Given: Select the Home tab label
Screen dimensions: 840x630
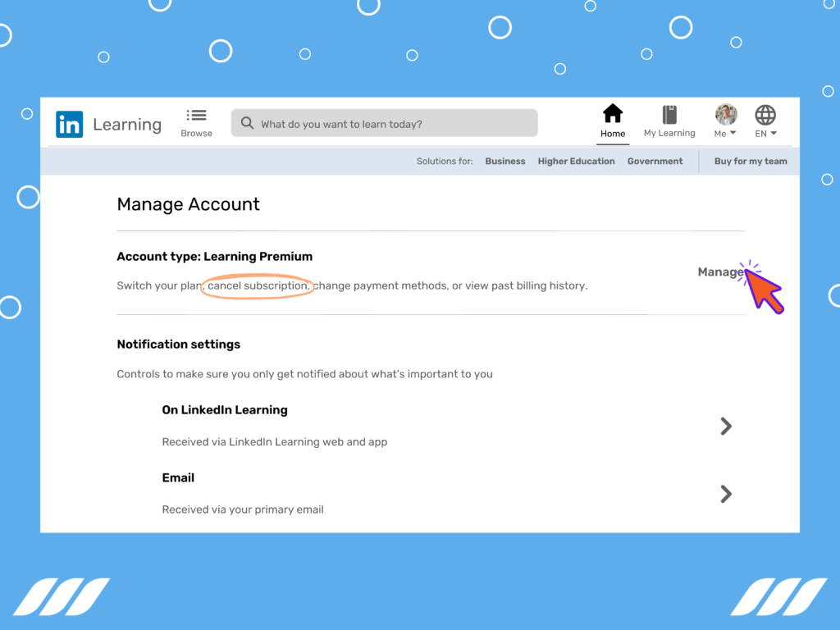Looking at the screenshot, I should click(x=612, y=134).
